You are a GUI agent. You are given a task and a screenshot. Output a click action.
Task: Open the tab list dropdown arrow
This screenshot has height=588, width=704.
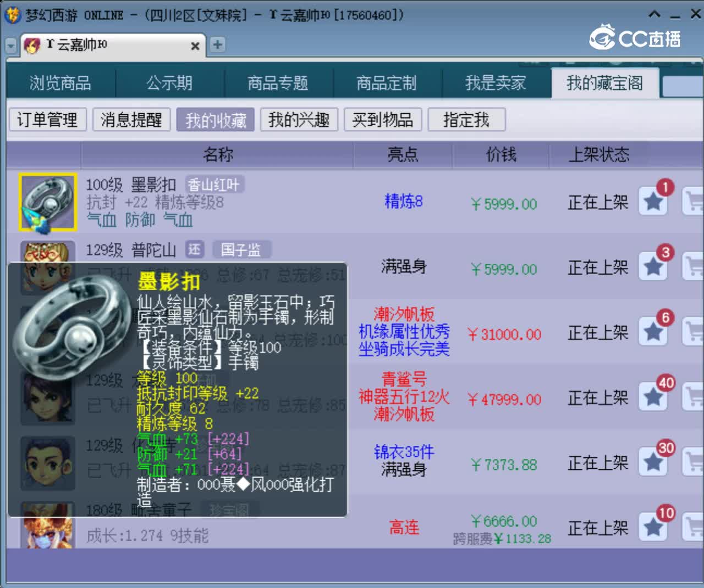pyautogui.click(x=10, y=46)
